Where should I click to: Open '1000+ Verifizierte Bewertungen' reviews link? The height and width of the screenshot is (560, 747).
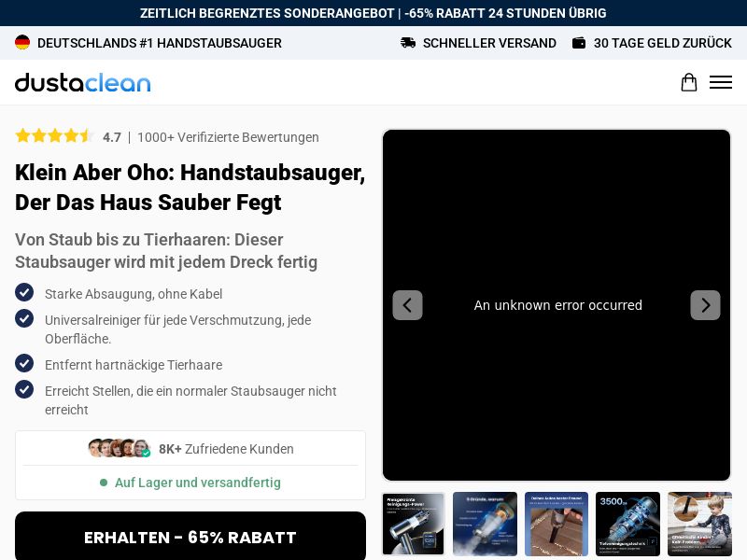(x=228, y=137)
